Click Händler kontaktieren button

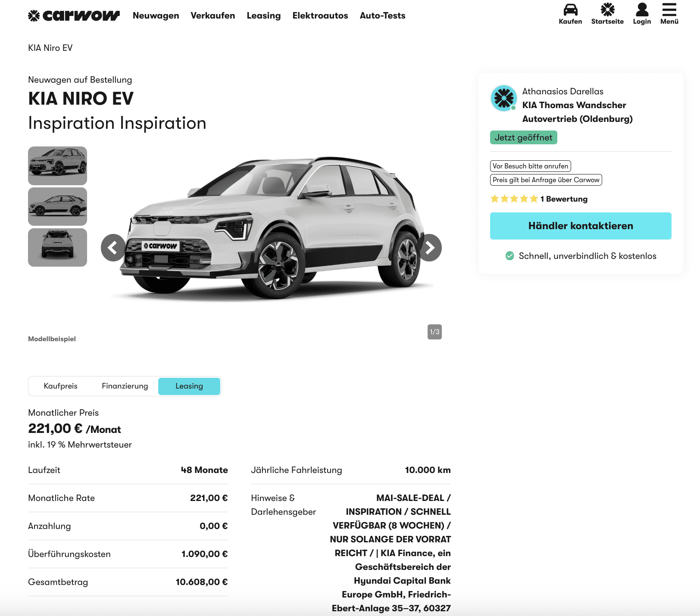click(x=581, y=226)
